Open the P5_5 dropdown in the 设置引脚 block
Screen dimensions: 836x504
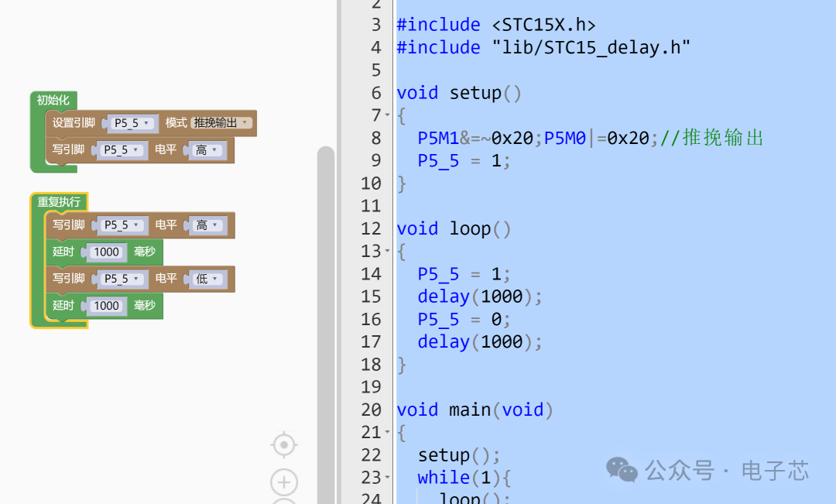point(132,123)
